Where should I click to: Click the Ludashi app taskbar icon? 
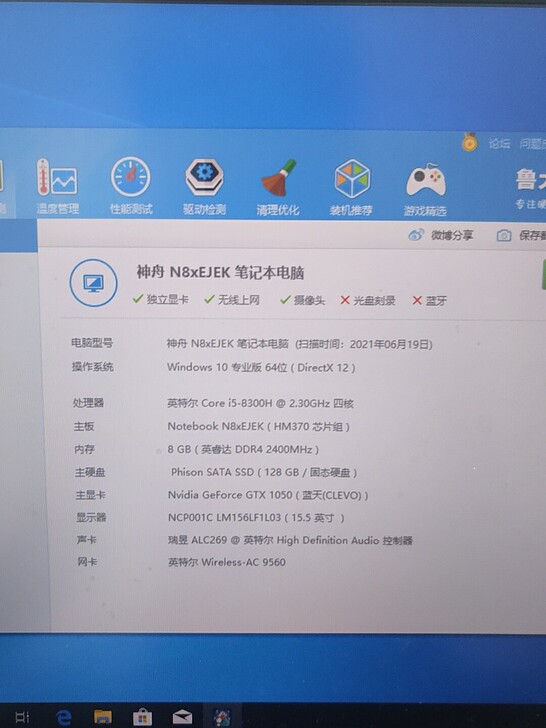222,718
